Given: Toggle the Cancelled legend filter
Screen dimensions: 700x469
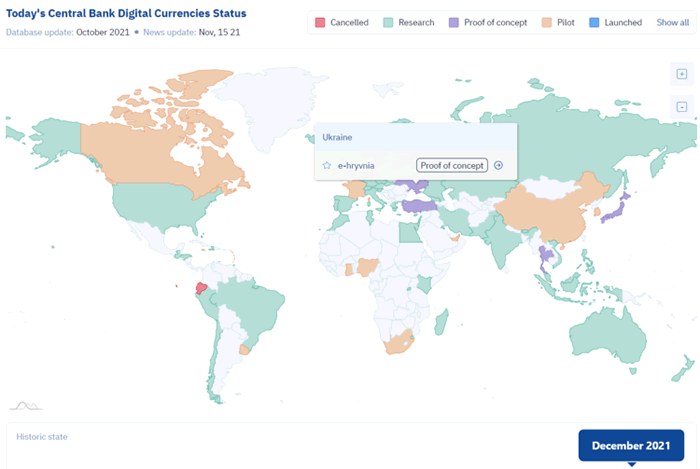Looking at the screenshot, I should tap(342, 22).
